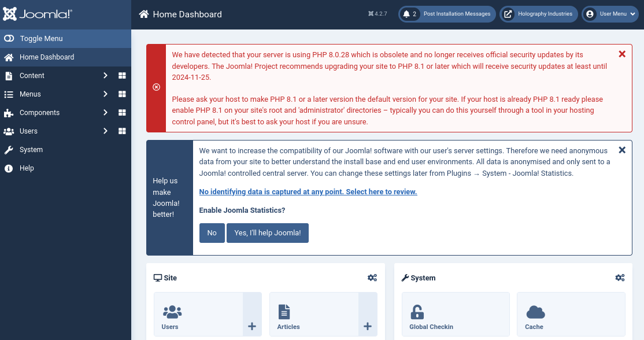Open the Global Checkin card

[x=456, y=314]
